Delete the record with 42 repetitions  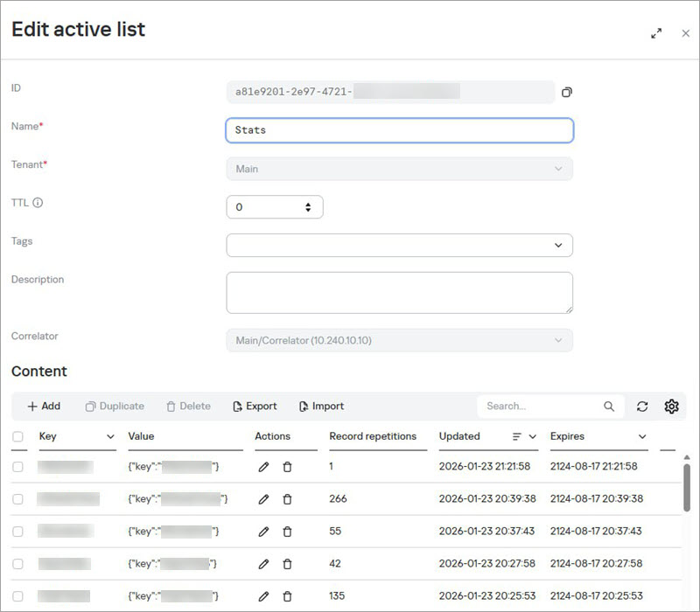click(287, 564)
